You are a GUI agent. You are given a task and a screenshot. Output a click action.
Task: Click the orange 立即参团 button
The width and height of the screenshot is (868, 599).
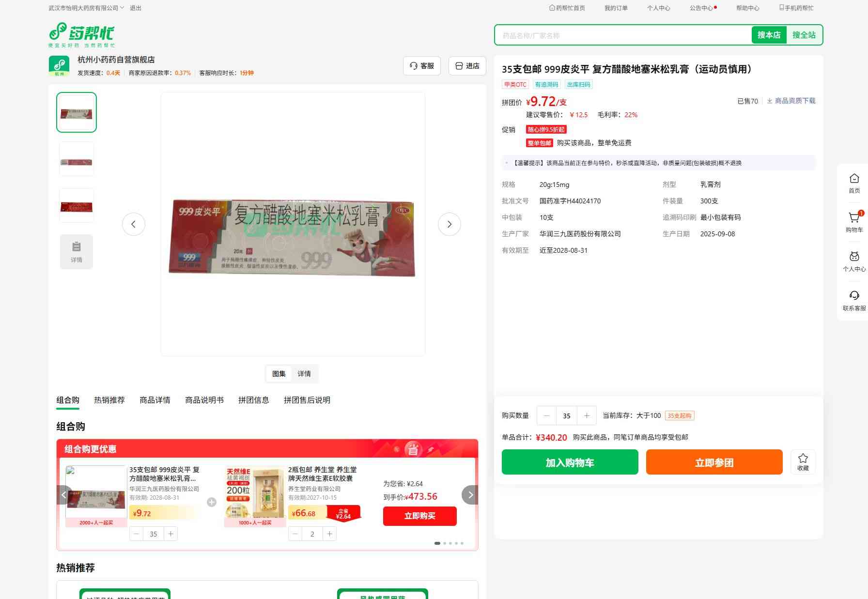pyautogui.click(x=714, y=462)
